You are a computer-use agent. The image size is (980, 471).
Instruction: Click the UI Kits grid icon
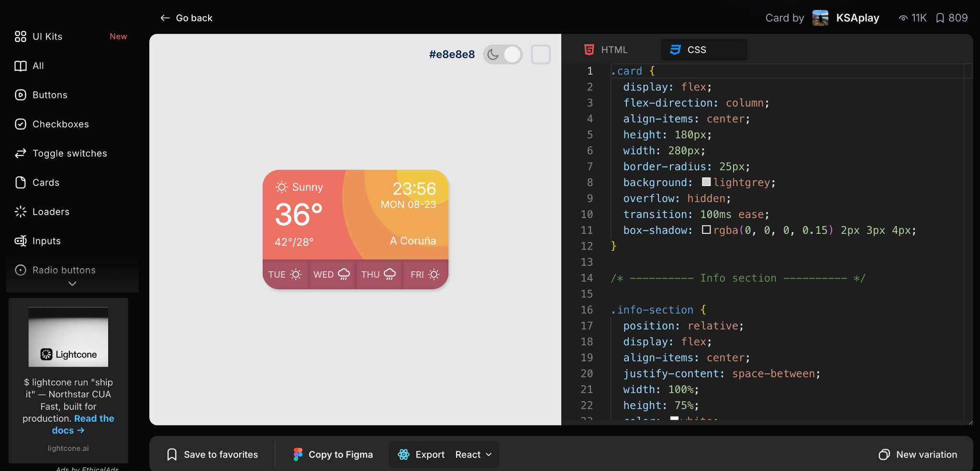(21, 36)
